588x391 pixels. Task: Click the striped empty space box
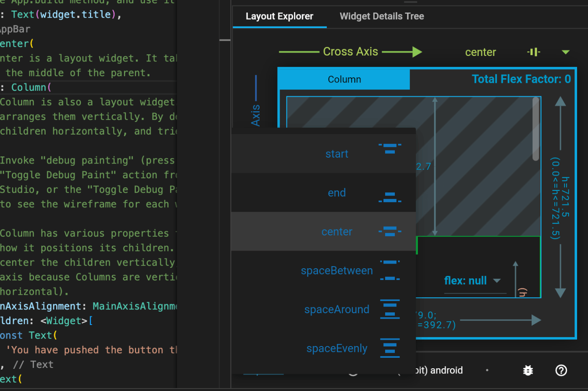pyautogui.click(x=414, y=166)
